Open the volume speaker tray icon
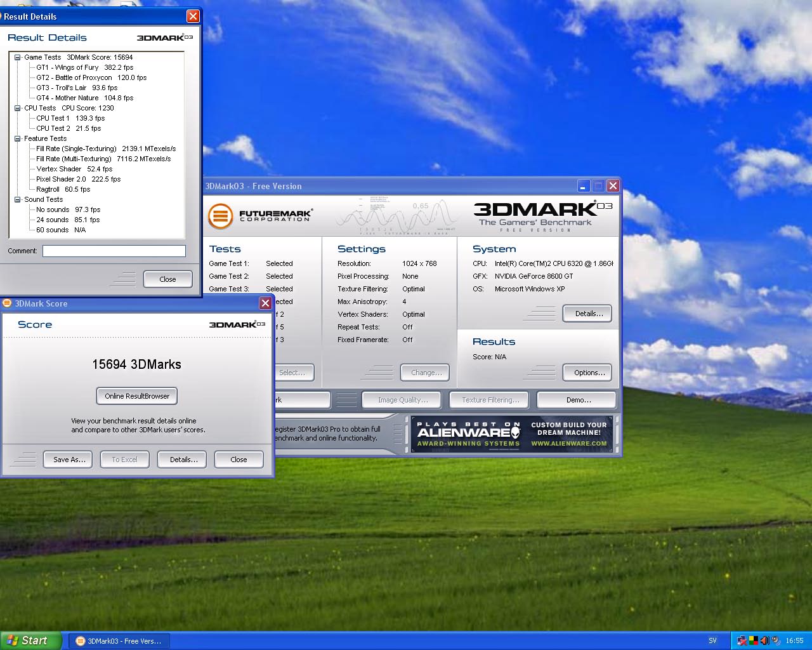The height and width of the screenshot is (650, 812). coord(776,640)
